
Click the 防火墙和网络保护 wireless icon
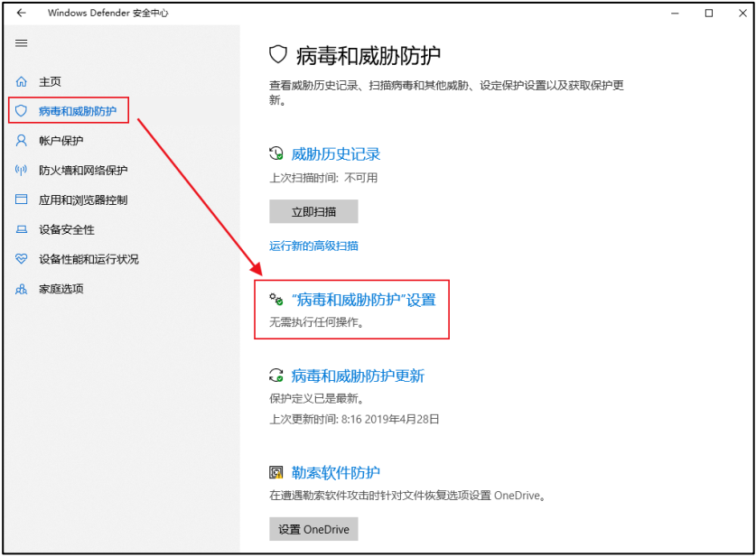(x=22, y=170)
